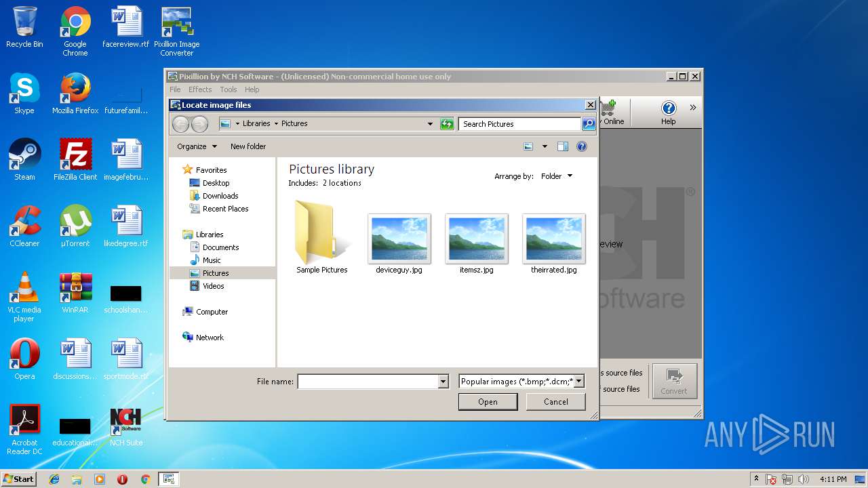Click the 4:11 PM taskbar clock
The height and width of the screenshot is (488, 868).
833,479
